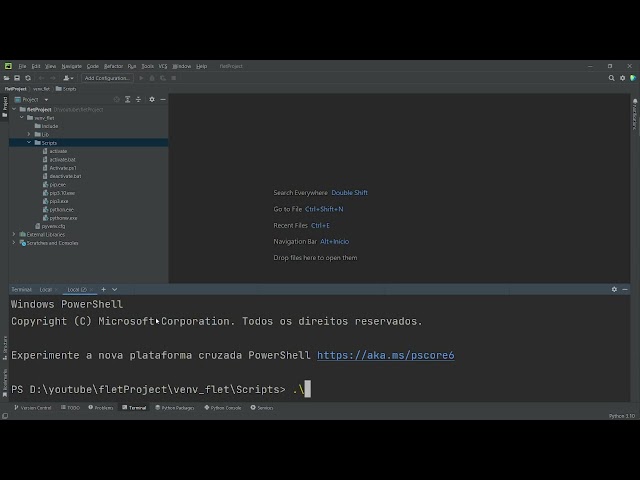Open terminal tabs dropdown chevron
The image size is (640, 480).
click(x=115, y=289)
